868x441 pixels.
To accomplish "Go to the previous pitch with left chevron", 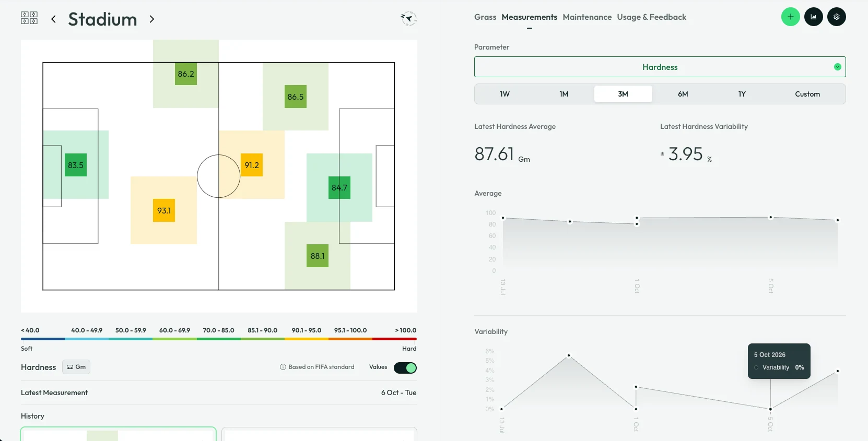I will 53,19.
